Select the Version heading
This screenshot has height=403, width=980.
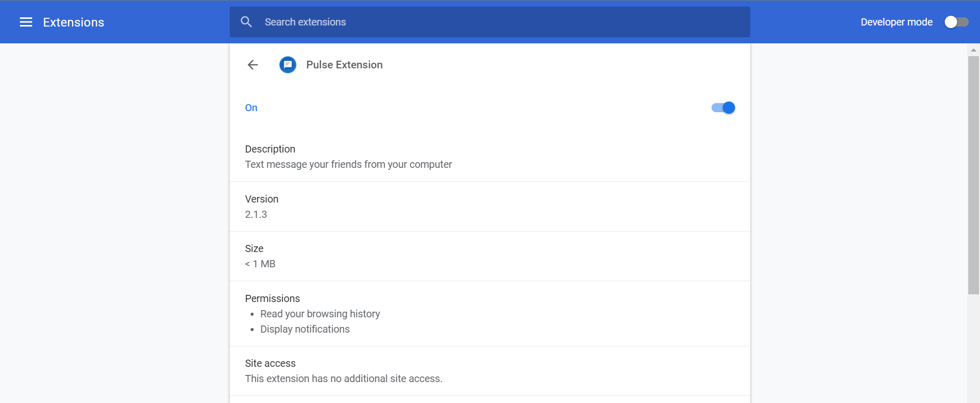(261, 199)
